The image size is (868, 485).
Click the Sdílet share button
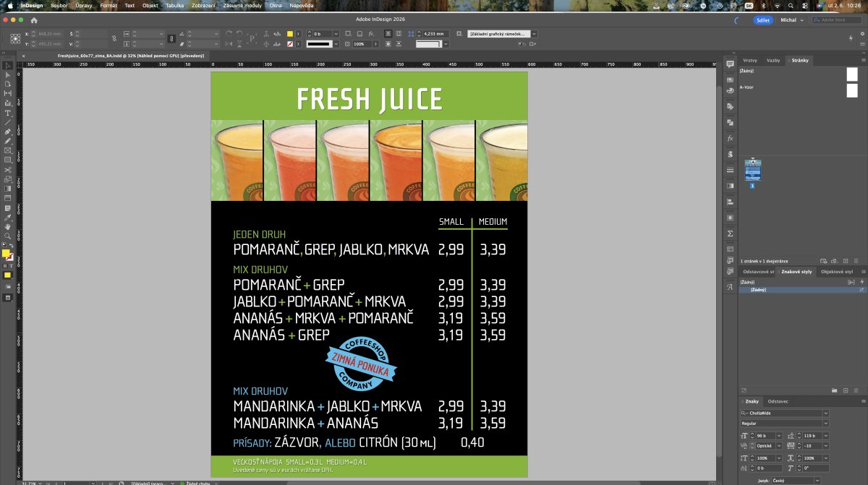tap(762, 20)
